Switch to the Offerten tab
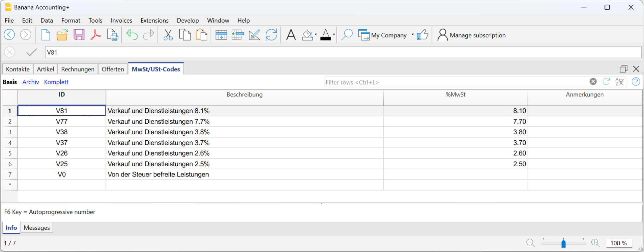The image size is (644, 252). point(113,69)
